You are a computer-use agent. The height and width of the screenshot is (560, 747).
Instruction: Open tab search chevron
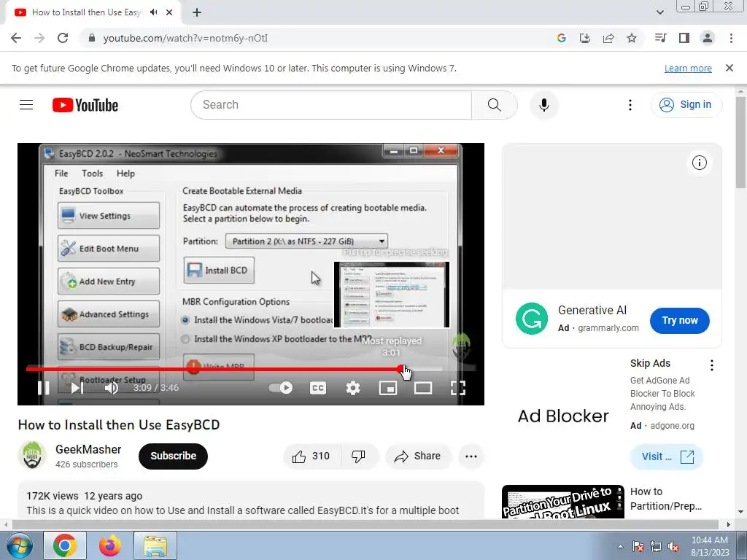[660, 12]
